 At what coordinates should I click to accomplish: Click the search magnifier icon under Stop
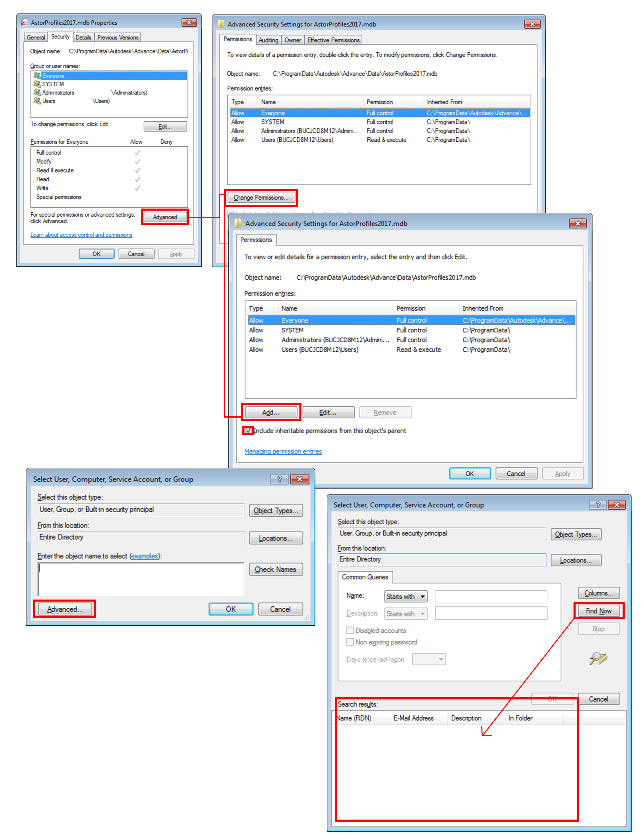pos(598,658)
